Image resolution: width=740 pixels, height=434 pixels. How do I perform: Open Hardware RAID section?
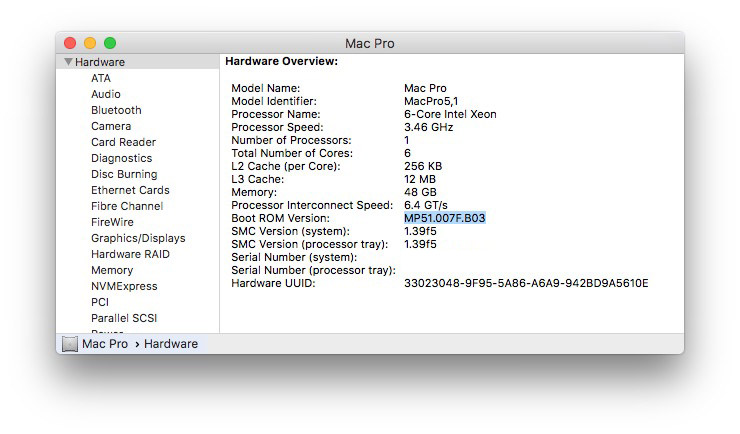pyautogui.click(x=130, y=254)
